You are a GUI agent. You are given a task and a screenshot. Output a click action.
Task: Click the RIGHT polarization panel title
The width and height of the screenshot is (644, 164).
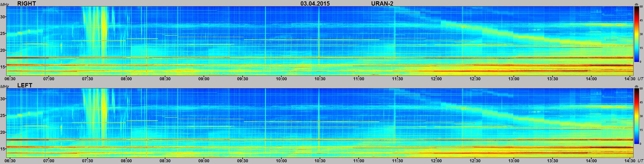(x=26, y=3)
